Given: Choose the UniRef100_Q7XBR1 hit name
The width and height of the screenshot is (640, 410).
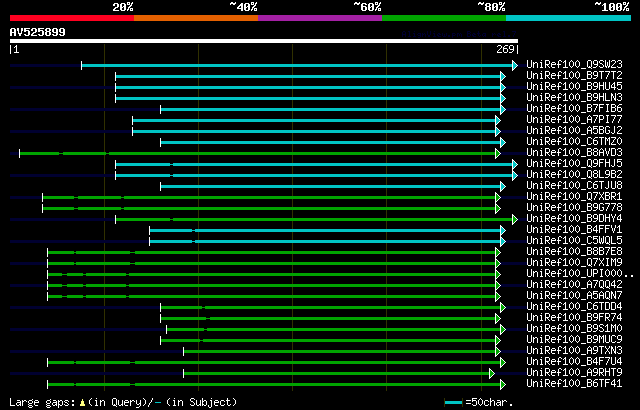Looking at the screenshot, I should click(574, 197).
